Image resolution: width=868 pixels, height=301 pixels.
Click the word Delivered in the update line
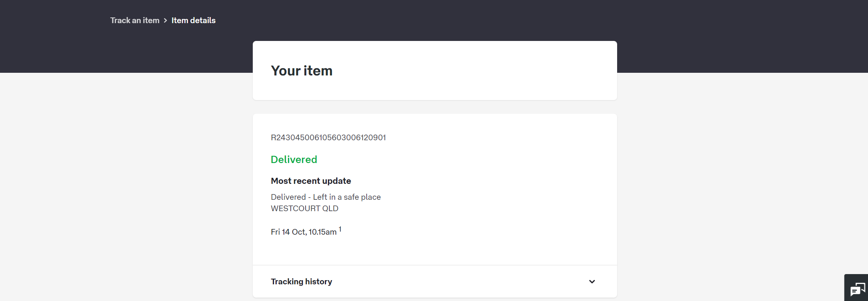click(x=288, y=197)
